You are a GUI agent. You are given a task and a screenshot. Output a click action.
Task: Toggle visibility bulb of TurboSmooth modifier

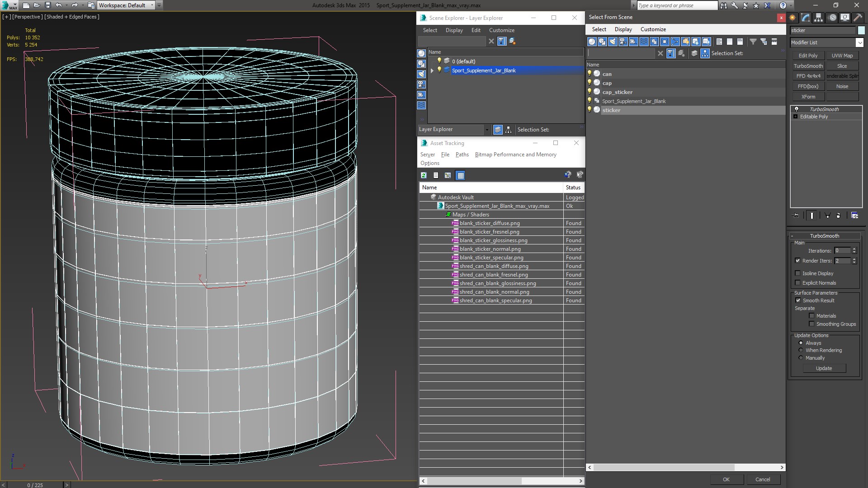click(797, 109)
